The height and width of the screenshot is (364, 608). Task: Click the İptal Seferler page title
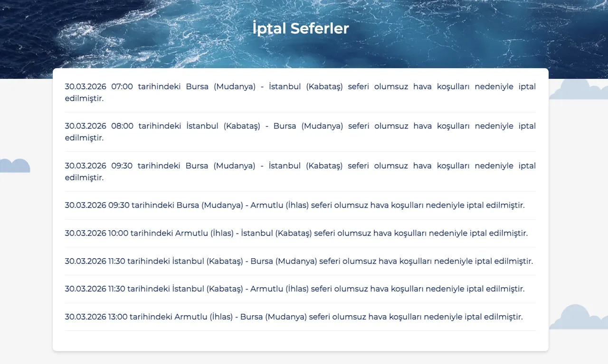(x=300, y=28)
